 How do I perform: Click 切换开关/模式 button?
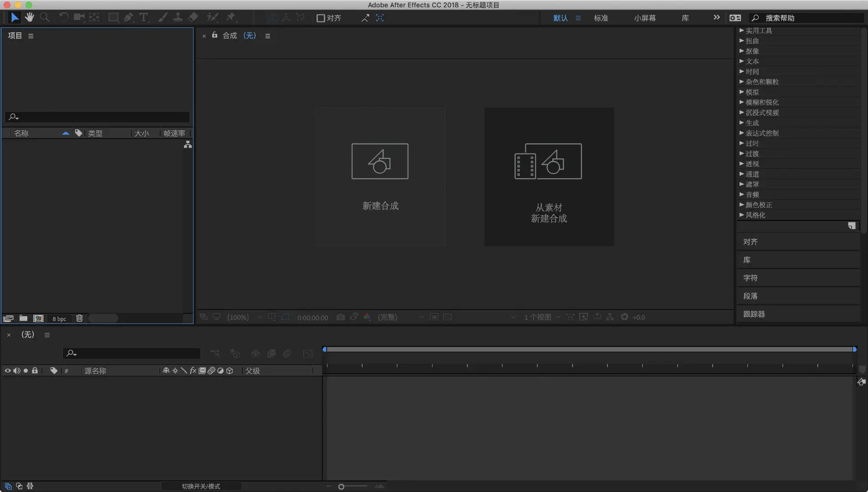(x=201, y=486)
